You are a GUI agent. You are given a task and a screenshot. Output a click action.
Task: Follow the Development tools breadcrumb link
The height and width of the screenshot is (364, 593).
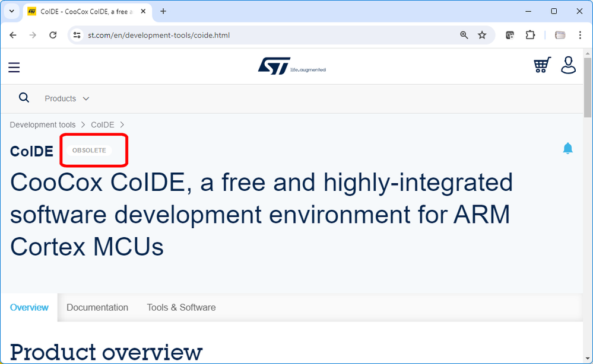tap(43, 124)
